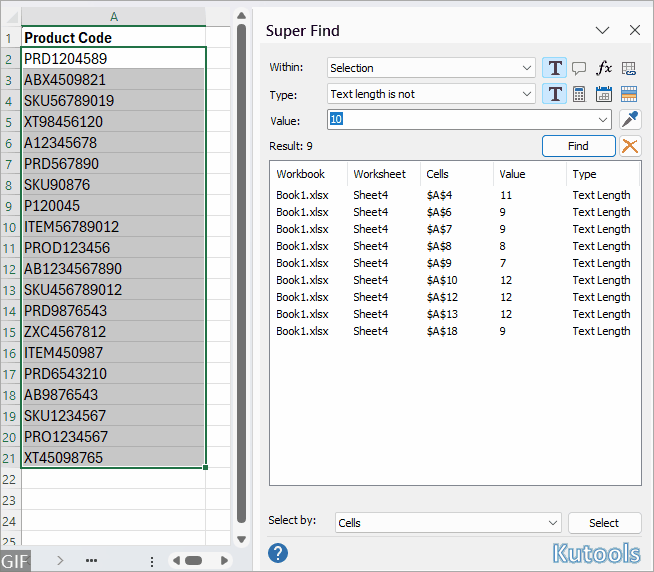The image size is (654, 572).
Task: Collapse Super Find pane options chevron
Action: pyautogui.click(x=602, y=30)
